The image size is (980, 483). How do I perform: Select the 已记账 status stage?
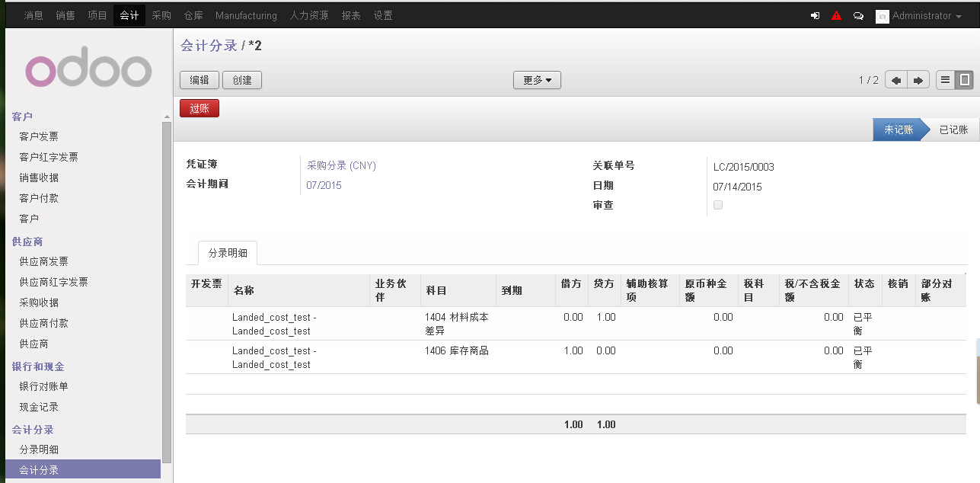[x=953, y=130]
